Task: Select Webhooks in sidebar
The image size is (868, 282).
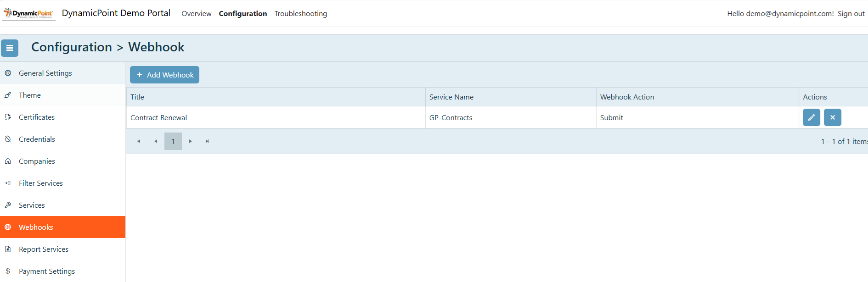Action: click(62, 227)
